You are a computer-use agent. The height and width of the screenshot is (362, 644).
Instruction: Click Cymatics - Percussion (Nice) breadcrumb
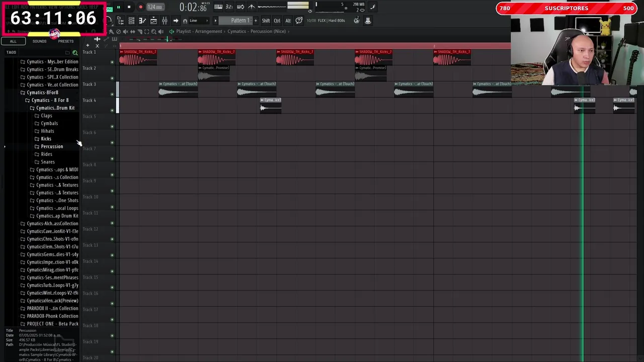click(257, 31)
